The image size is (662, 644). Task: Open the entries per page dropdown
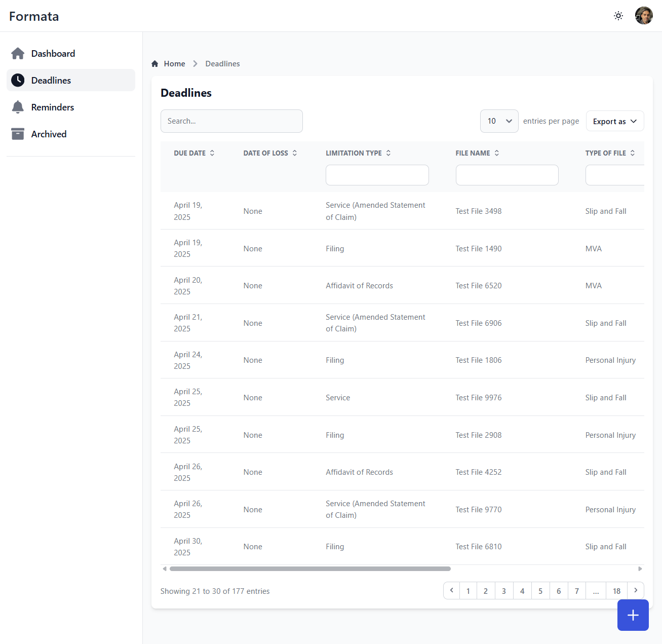coord(499,121)
